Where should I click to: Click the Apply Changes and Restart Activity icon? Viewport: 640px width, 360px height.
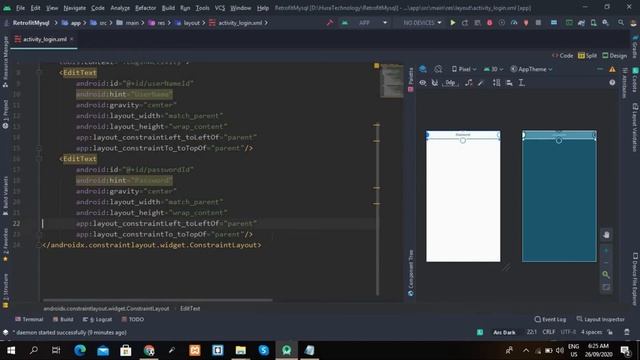point(465,23)
